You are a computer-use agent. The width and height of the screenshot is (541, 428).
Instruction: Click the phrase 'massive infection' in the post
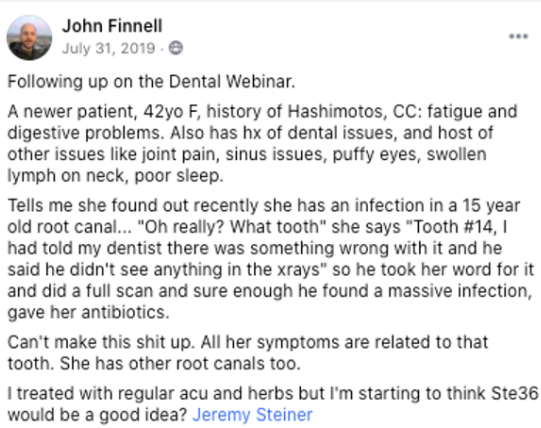coord(460,291)
